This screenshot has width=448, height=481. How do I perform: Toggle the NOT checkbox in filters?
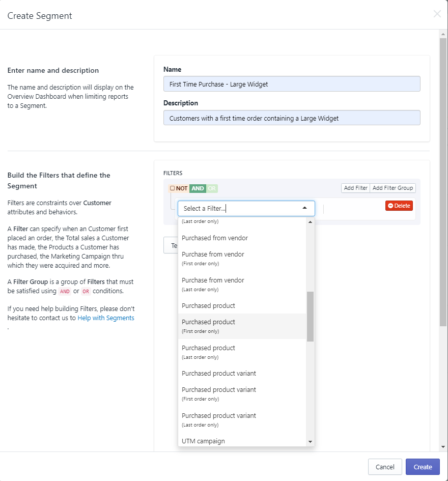173,188
